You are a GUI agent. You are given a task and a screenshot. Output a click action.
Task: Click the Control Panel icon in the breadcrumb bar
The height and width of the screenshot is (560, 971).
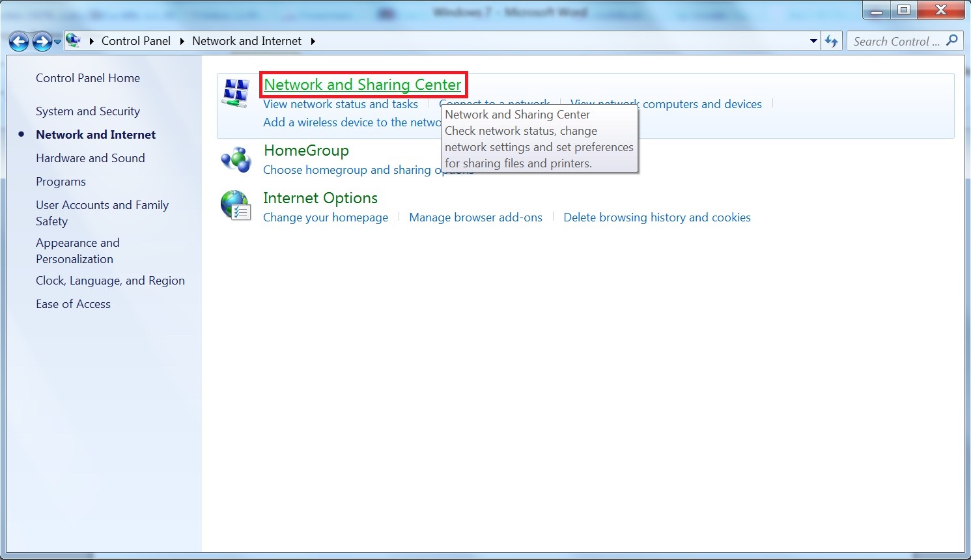[x=73, y=40]
